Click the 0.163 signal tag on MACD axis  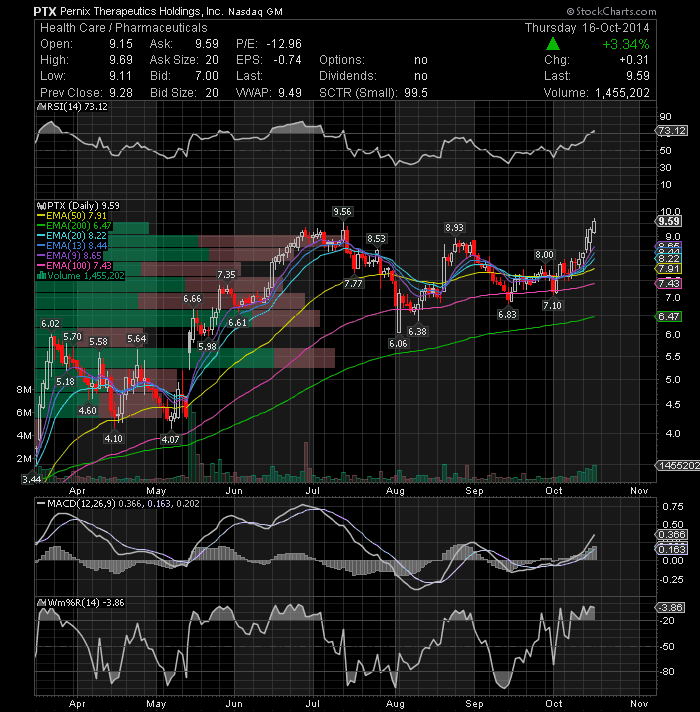click(x=672, y=549)
